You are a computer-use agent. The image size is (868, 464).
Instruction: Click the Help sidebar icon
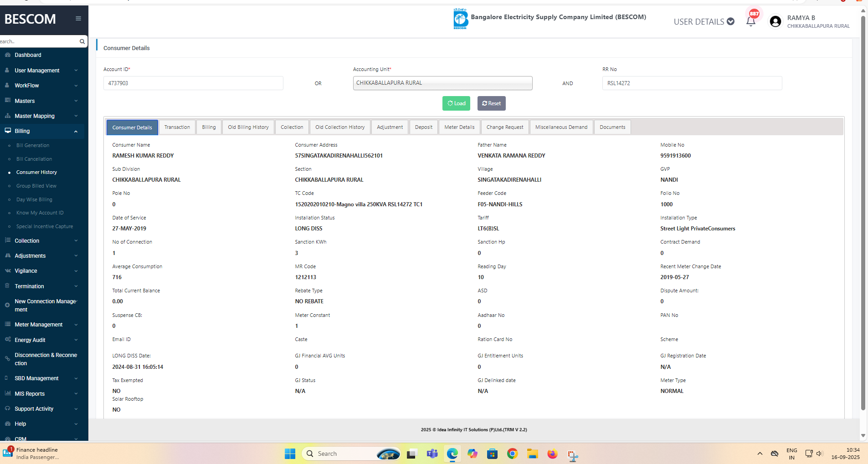click(x=8, y=424)
